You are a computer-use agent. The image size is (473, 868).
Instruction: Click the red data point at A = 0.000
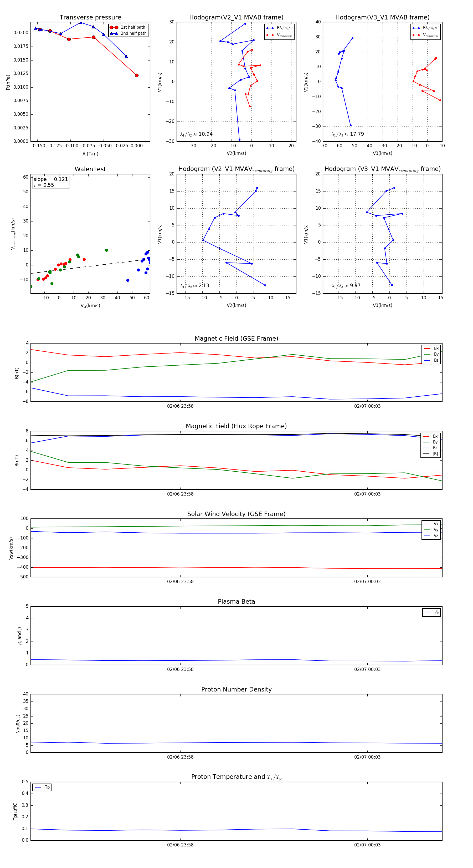[137, 75]
